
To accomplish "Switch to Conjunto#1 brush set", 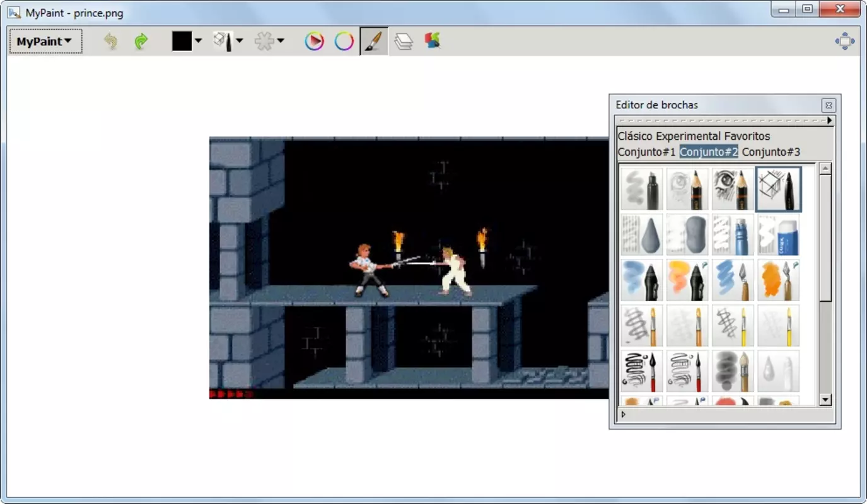I will pos(647,152).
